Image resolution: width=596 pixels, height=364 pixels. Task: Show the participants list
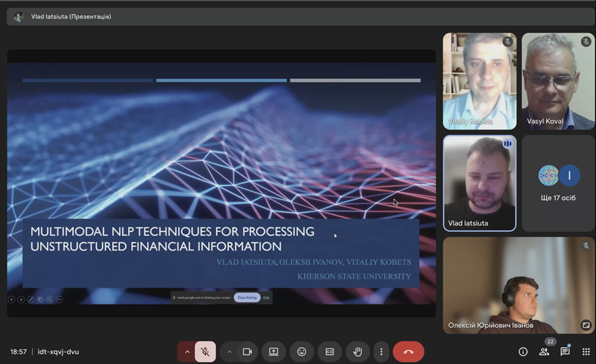click(544, 352)
